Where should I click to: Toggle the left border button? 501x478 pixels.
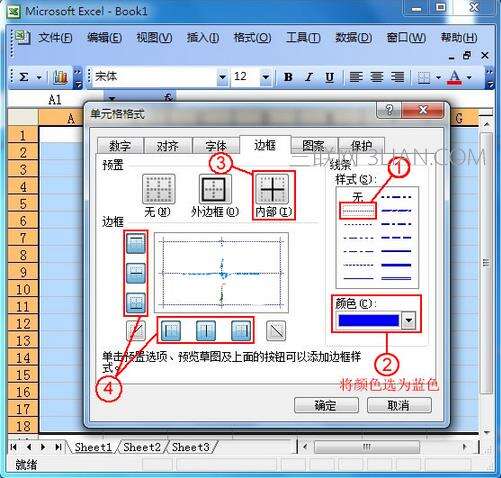click(171, 331)
